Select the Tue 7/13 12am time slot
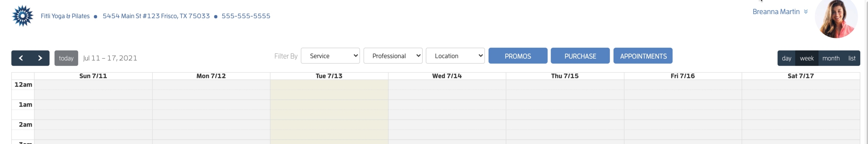 click(x=329, y=85)
